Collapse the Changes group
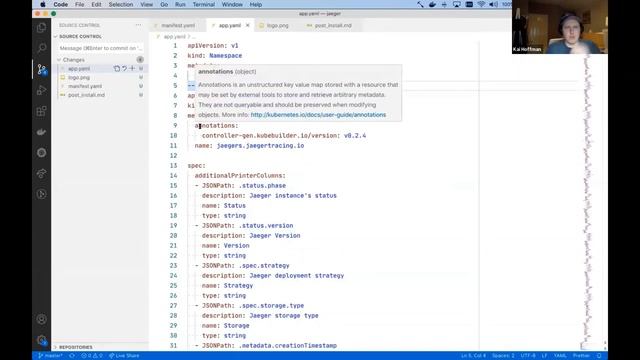Screen dimensions: 640x360 tap(73, 60)
